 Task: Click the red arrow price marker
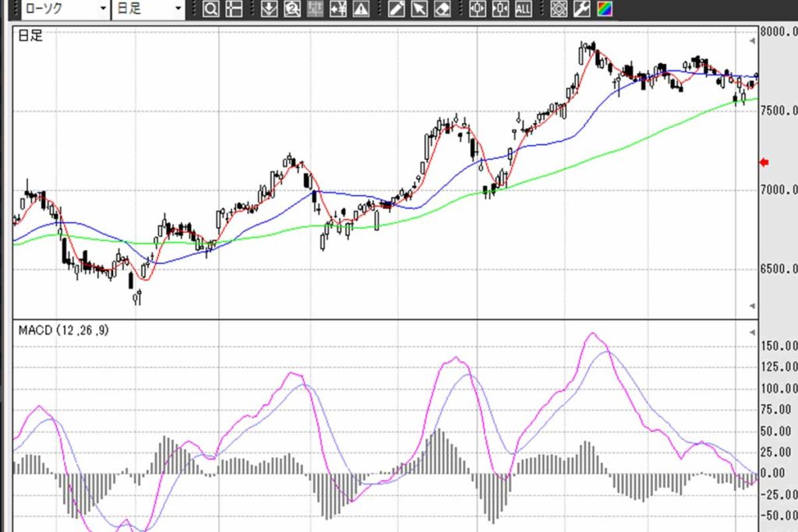pyautogui.click(x=764, y=162)
